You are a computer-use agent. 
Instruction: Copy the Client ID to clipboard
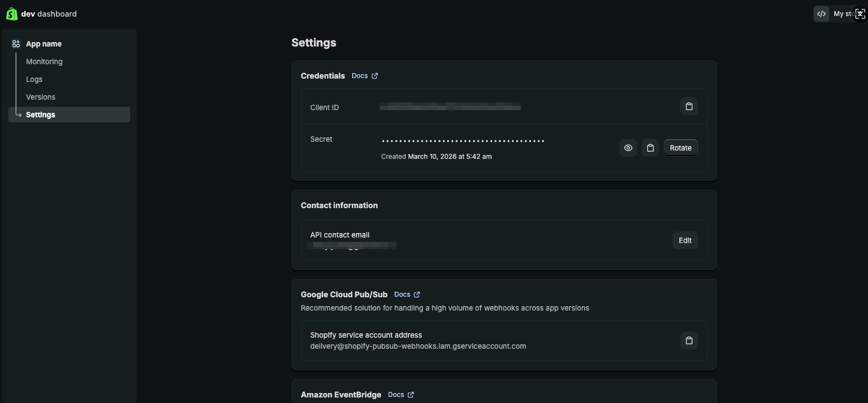689,106
